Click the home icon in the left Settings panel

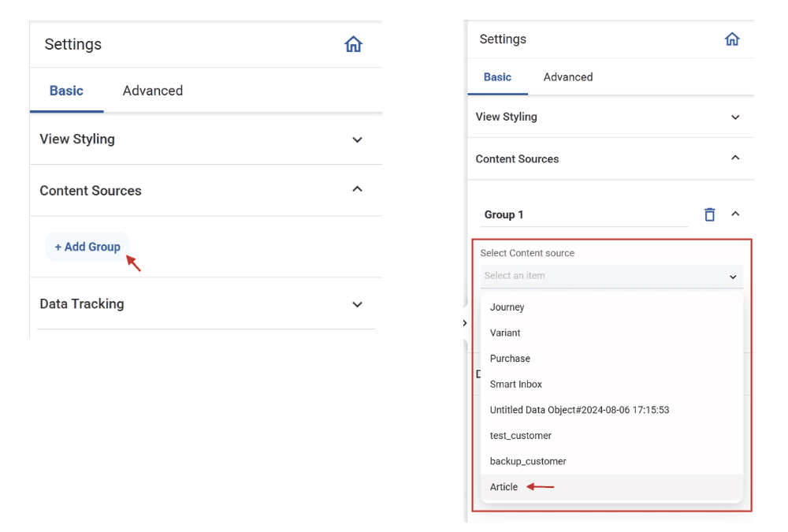(x=353, y=44)
